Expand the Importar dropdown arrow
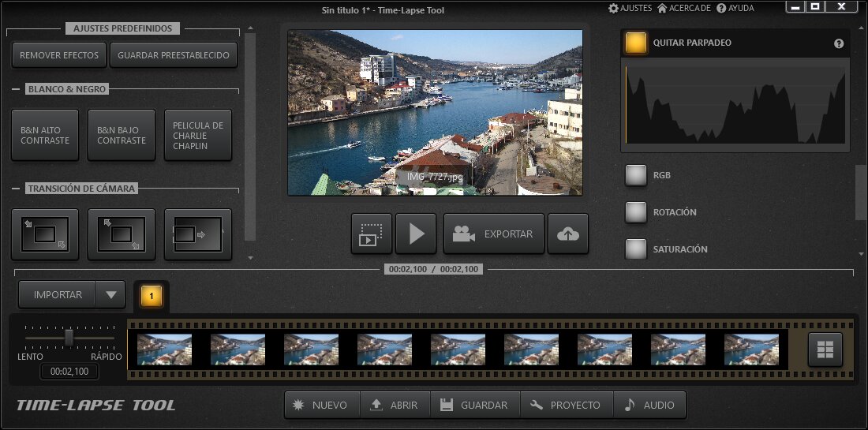This screenshot has height=430, width=868. (x=110, y=295)
